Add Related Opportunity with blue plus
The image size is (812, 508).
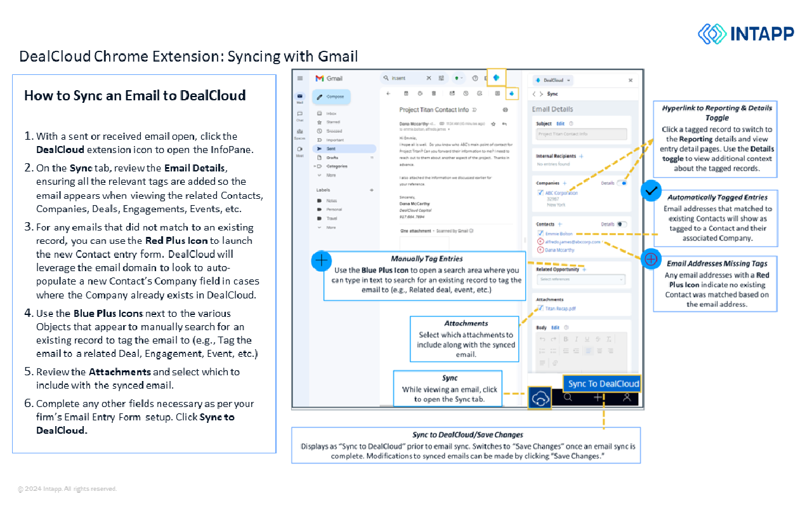point(584,269)
